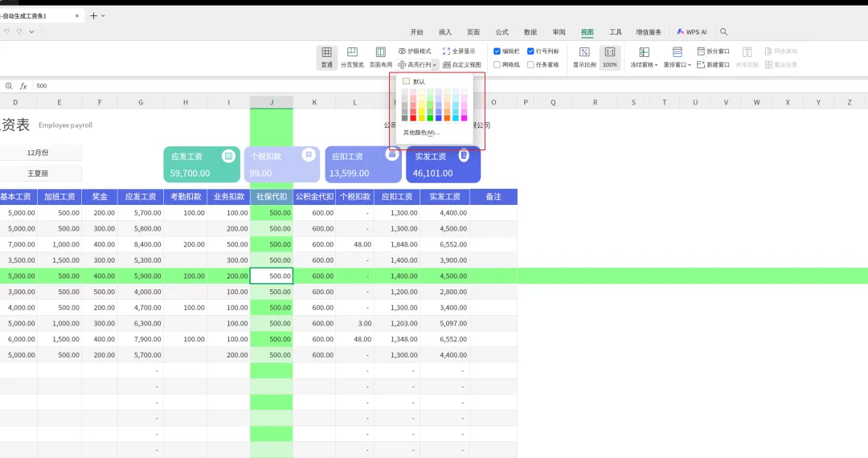Click the Freeze Panes (冻结窗格) icon

coord(644,52)
